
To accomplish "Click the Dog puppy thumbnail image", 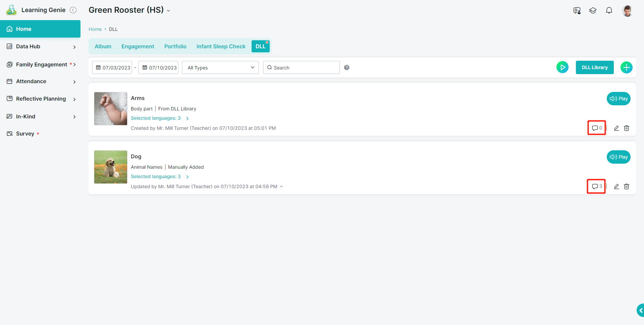I will (111, 167).
